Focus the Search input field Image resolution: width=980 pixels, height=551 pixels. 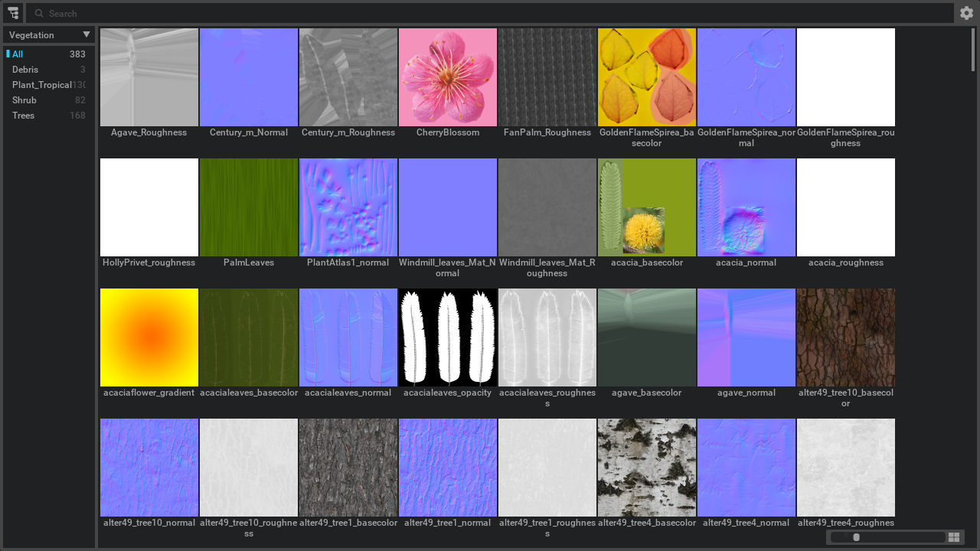(490, 14)
